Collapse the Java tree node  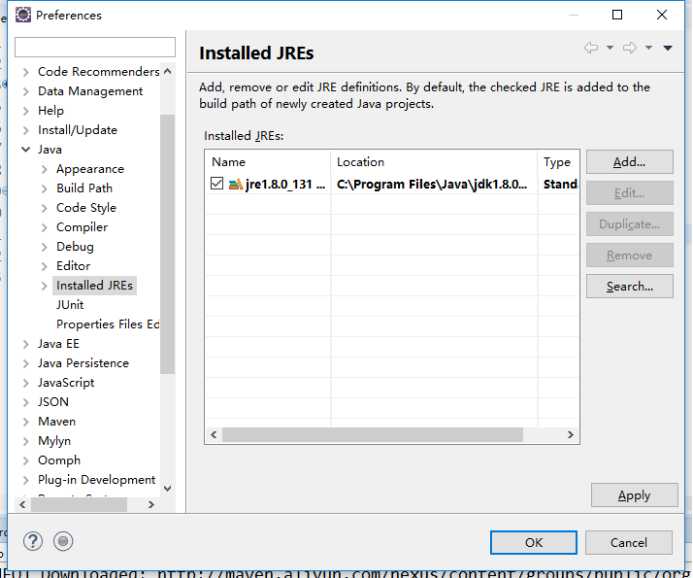pyautogui.click(x=26, y=149)
